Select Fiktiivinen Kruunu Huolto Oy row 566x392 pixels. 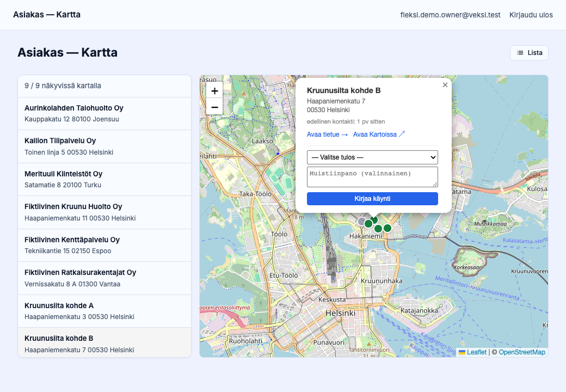(x=104, y=212)
